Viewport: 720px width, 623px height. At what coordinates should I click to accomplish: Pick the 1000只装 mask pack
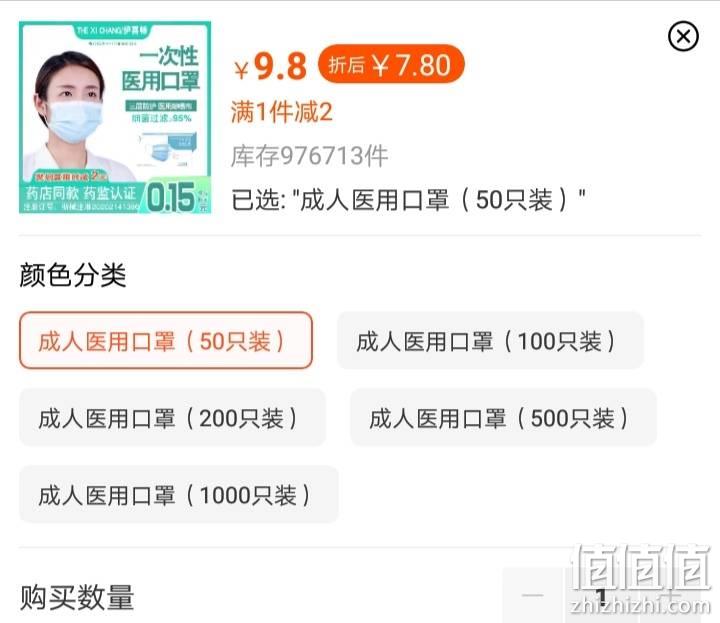(x=179, y=494)
